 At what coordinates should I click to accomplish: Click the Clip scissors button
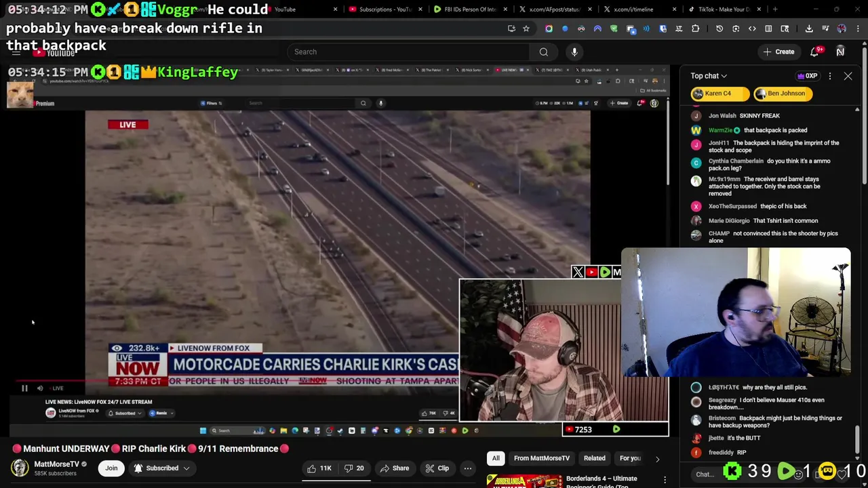437,468
